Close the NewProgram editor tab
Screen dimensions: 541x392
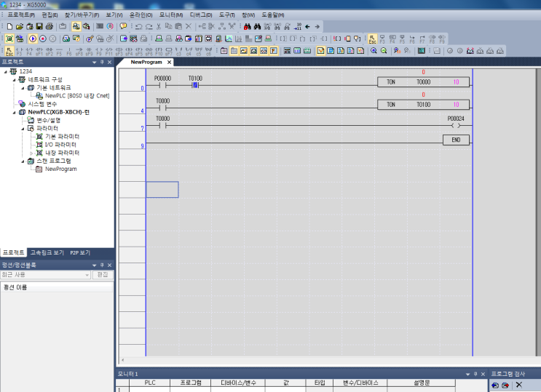[168, 63]
